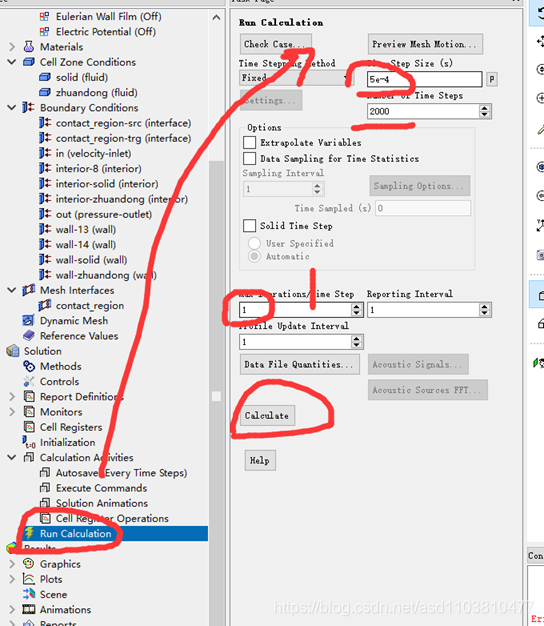
Task: Expand the Animations node
Action: pyautogui.click(x=12, y=609)
